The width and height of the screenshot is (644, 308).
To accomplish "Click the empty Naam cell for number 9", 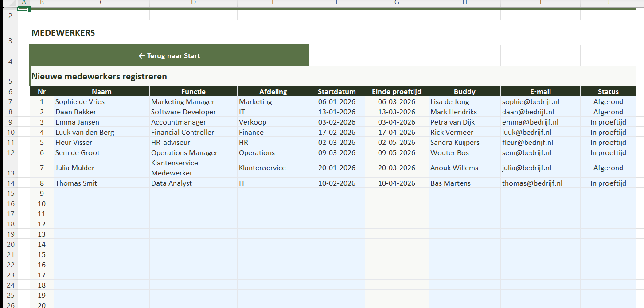I will pos(101,193).
